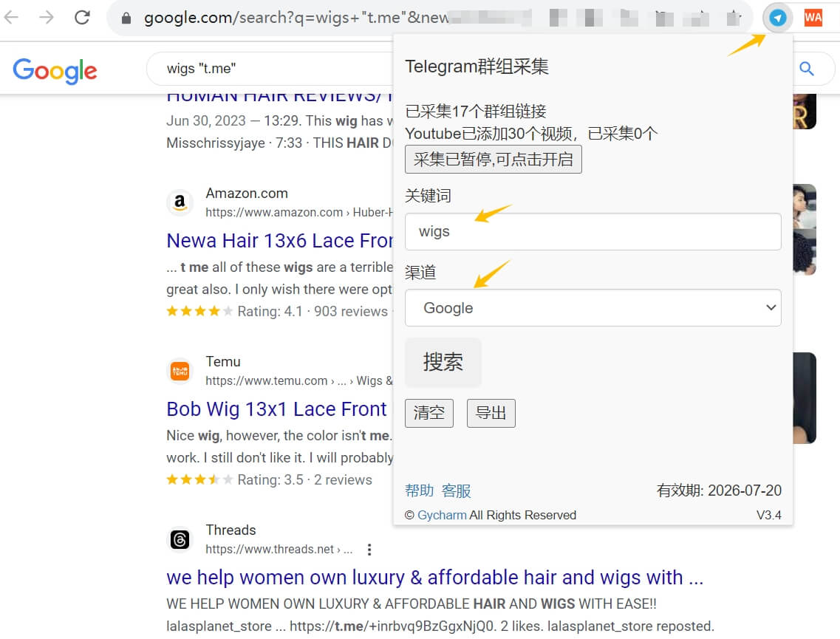Click the Temu site name
This screenshot has width=840, height=639.
click(x=223, y=361)
